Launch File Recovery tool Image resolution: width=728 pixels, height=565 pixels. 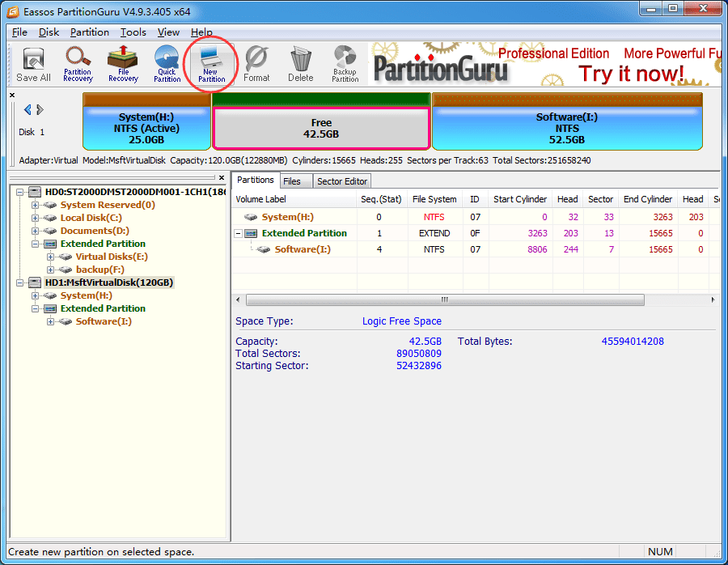click(123, 65)
